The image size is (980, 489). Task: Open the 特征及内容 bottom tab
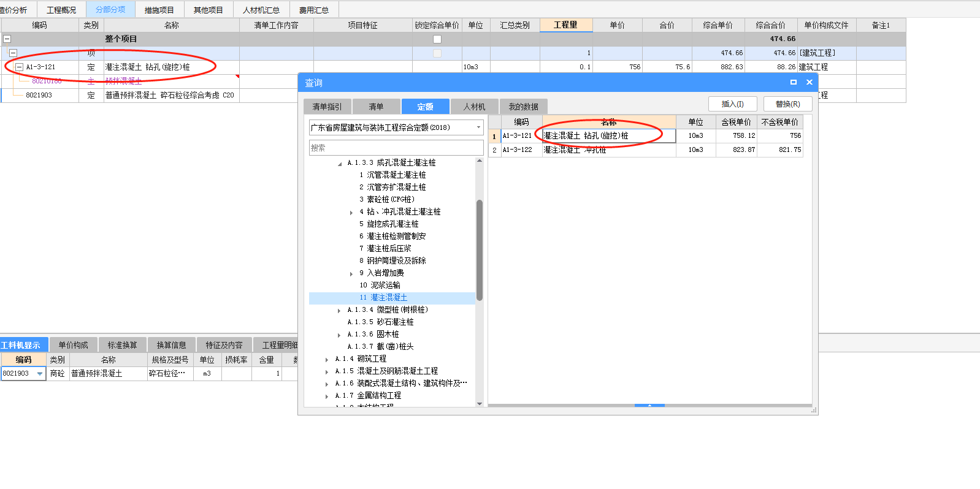224,345
